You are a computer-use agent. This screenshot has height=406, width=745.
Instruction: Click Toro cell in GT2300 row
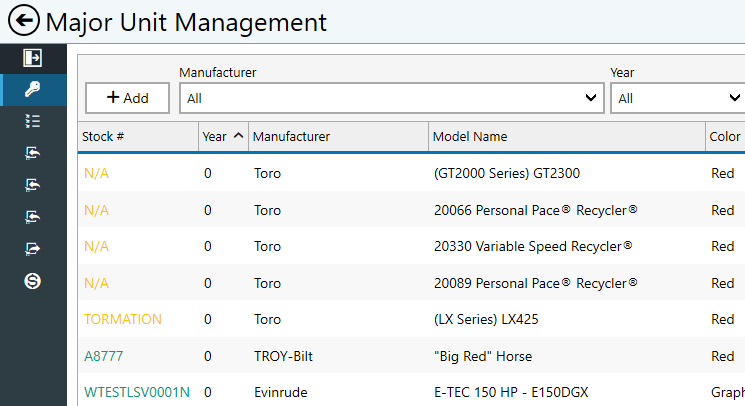[x=267, y=173]
